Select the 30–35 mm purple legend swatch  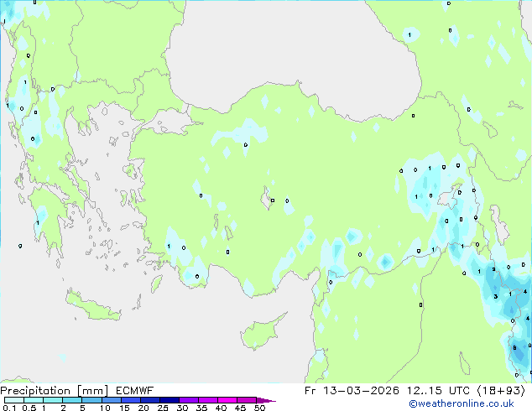pos(188,400)
